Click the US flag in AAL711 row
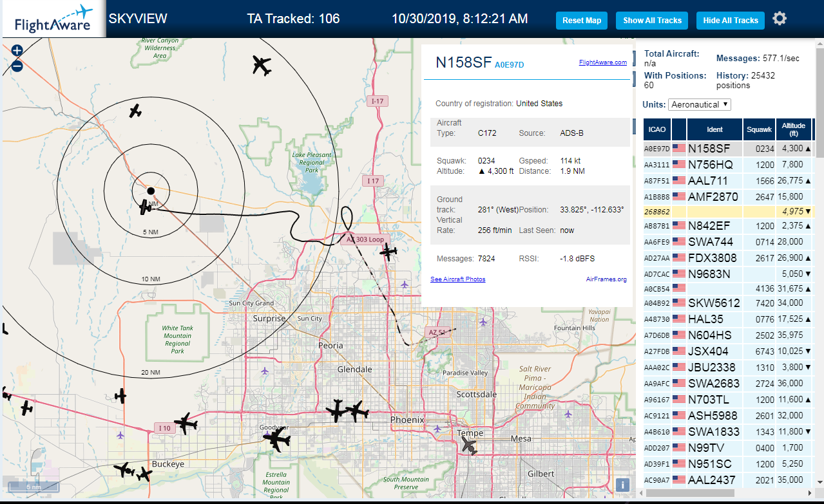 (x=679, y=181)
